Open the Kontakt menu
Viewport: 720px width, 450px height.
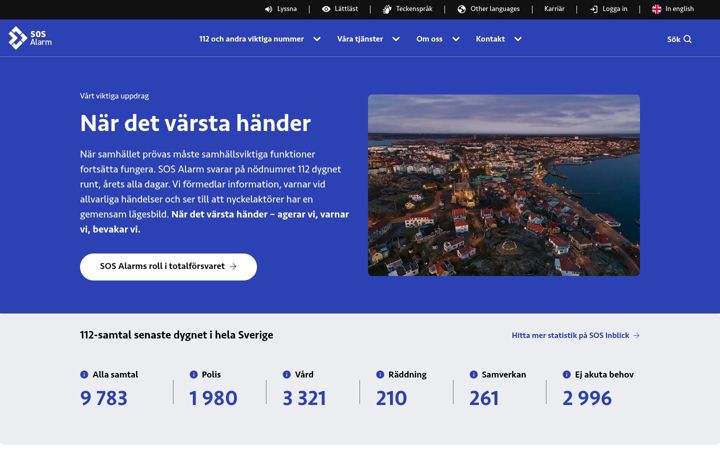490,39
